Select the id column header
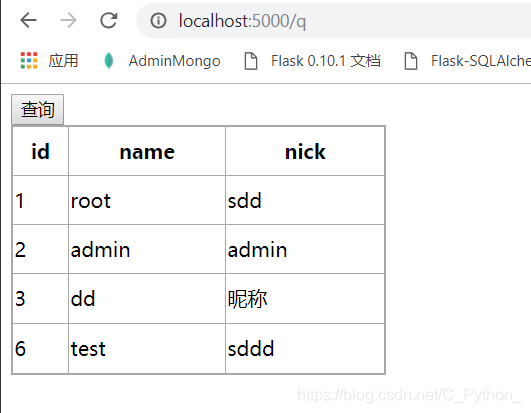This screenshot has width=531, height=413. point(40,151)
